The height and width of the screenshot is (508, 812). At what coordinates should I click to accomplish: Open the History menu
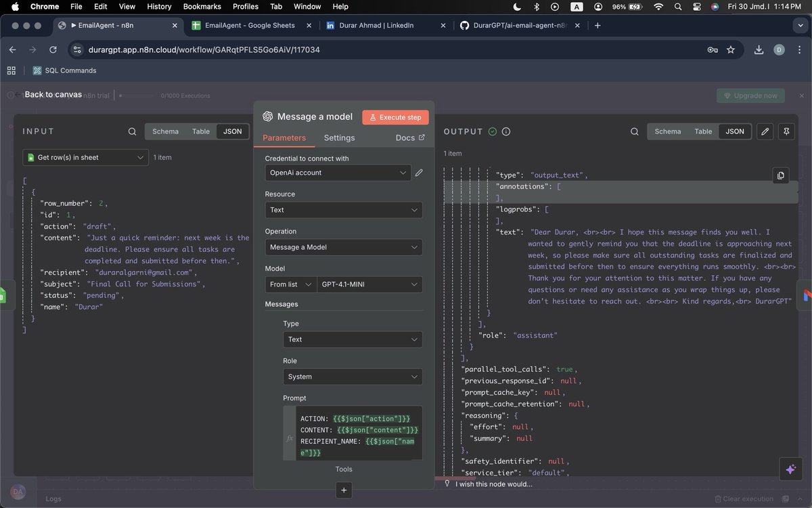coord(159,6)
